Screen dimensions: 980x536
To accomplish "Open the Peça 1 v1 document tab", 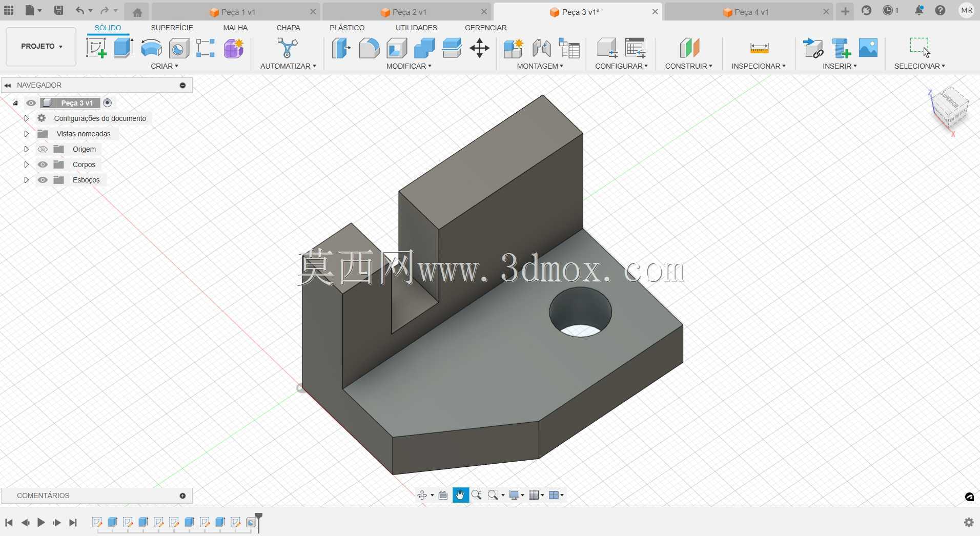I will coord(236,12).
